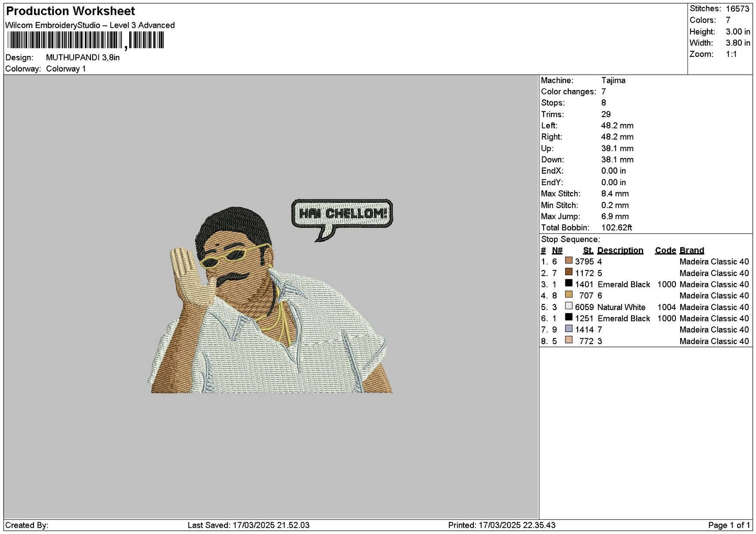Click the brown swatch for stop 1172

(569, 272)
